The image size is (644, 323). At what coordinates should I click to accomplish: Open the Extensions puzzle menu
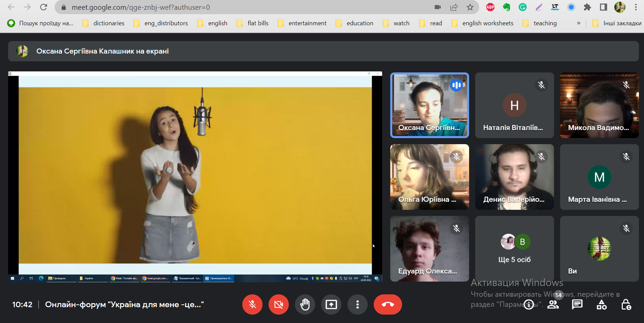pyautogui.click(x=587, y=7)
